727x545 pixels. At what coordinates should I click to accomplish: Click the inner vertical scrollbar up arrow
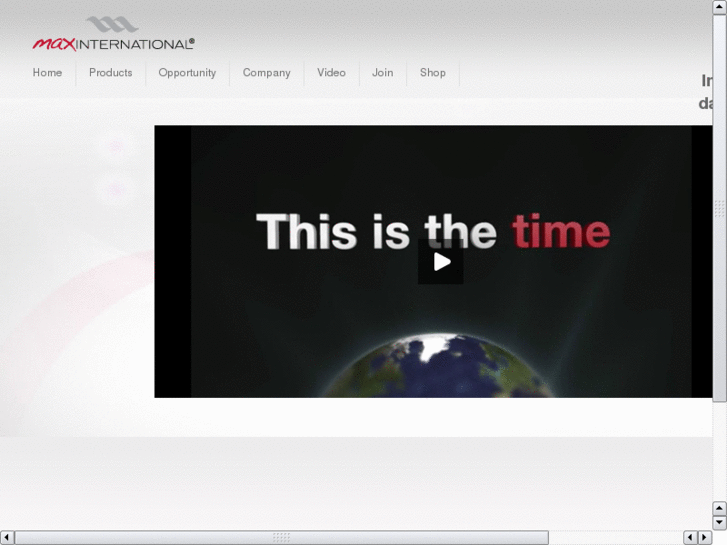click(x=719, y=7)
